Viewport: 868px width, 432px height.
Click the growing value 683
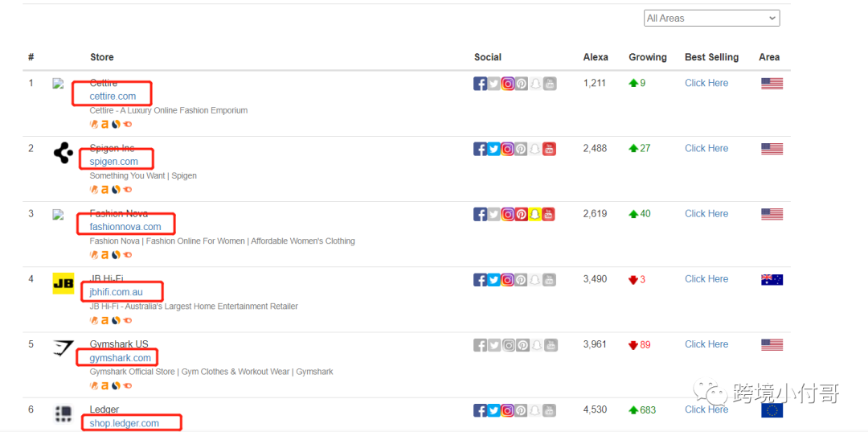648,409
